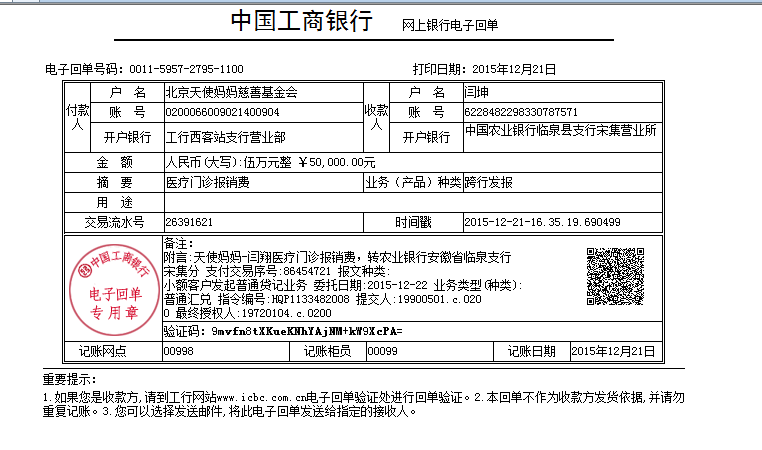This screenshot has height=450, width=762.
Task: Select the amount ¥50,000.00元
Action: [336, 162]
